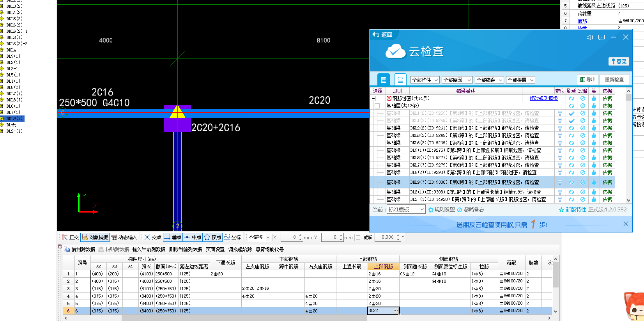Refresh the 基础层 group row
Screen dimensions: 644x321
pyautogui.click(x=571, y=106)
